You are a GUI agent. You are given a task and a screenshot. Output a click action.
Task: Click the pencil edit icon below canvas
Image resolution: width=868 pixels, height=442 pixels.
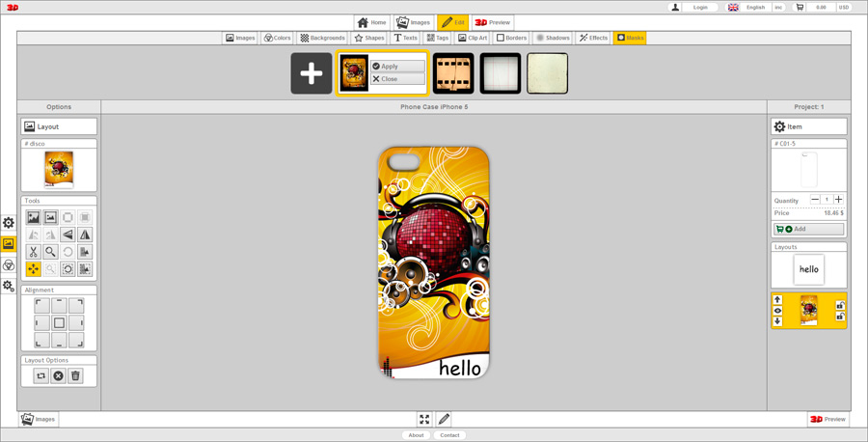click(444, 419)
